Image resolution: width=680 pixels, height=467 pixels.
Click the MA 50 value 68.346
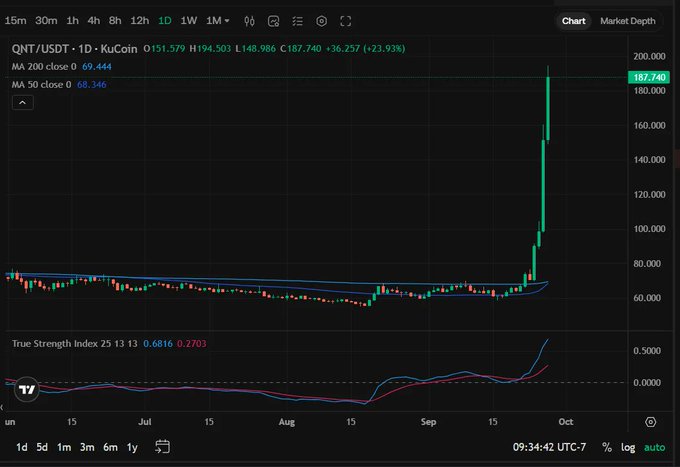92,85
